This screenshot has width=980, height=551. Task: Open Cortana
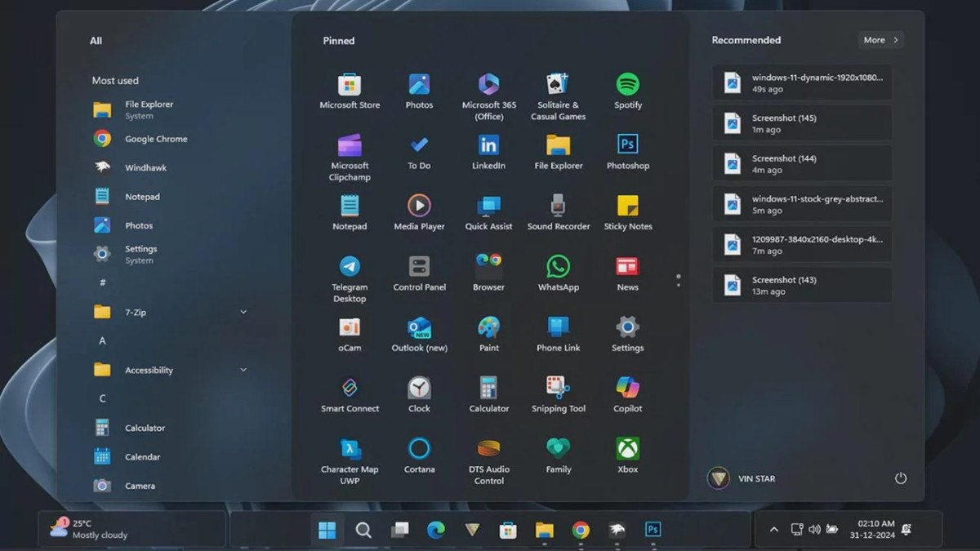[419, 449]
